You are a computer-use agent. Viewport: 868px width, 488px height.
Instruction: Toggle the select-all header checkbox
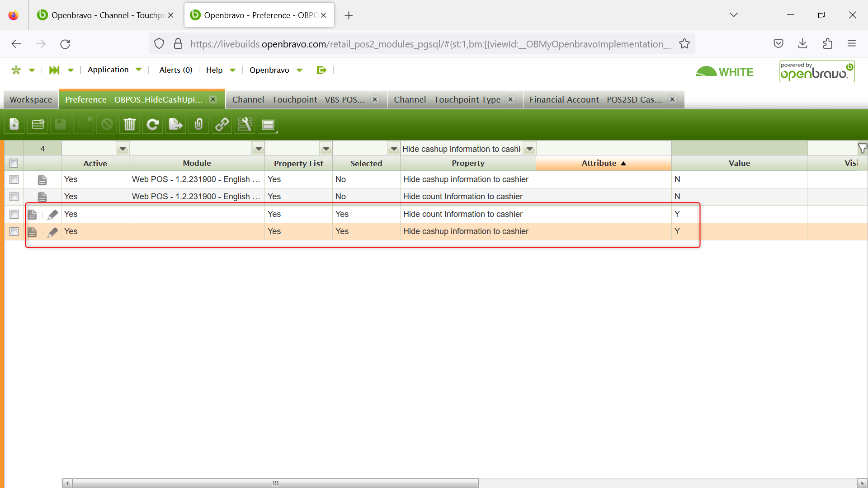(14, 163)
